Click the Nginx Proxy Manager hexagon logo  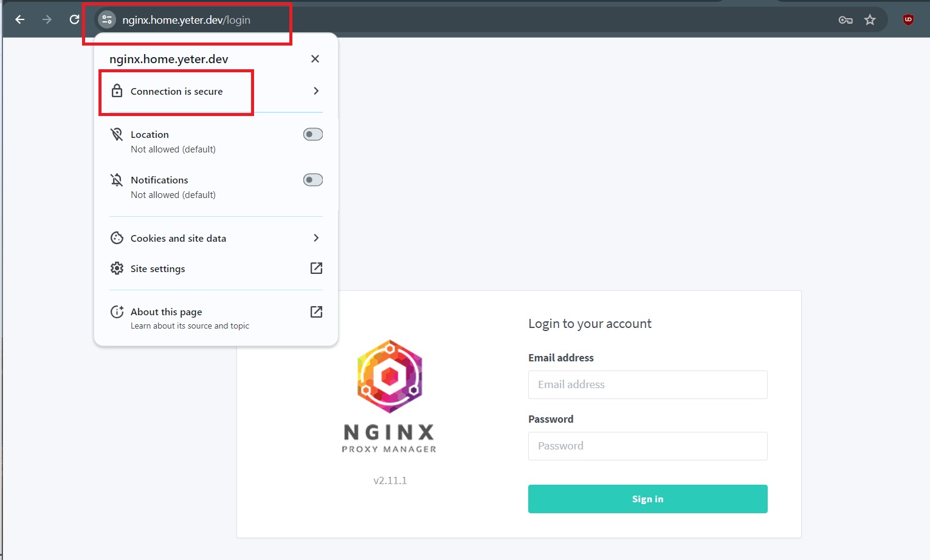tap(390, 377)
